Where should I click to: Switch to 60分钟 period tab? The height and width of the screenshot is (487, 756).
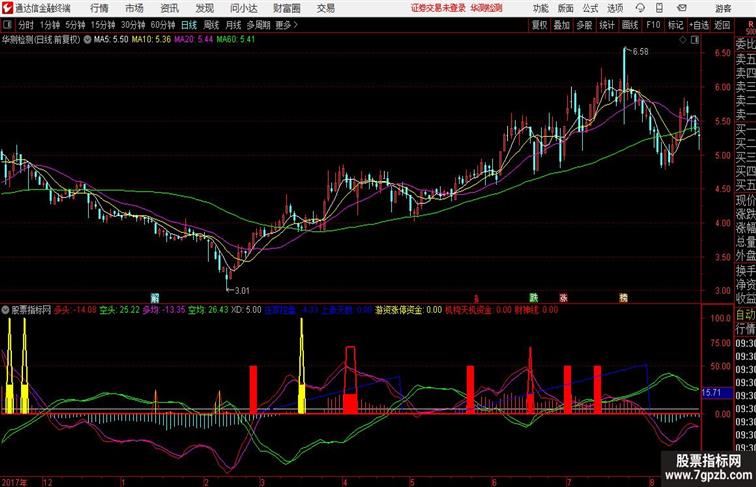pos(163,25)
